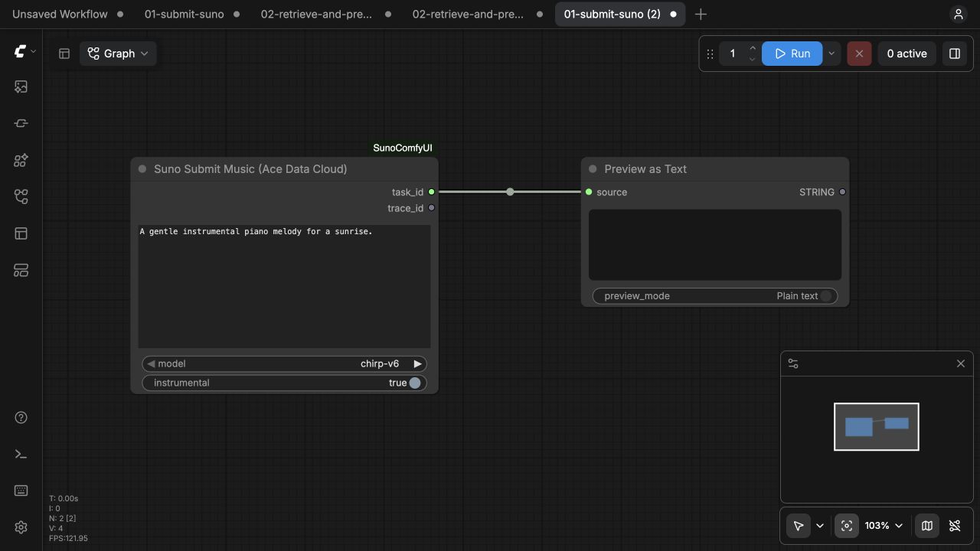Collapse the Suno Submit Music node dot

tap(142, 169)
